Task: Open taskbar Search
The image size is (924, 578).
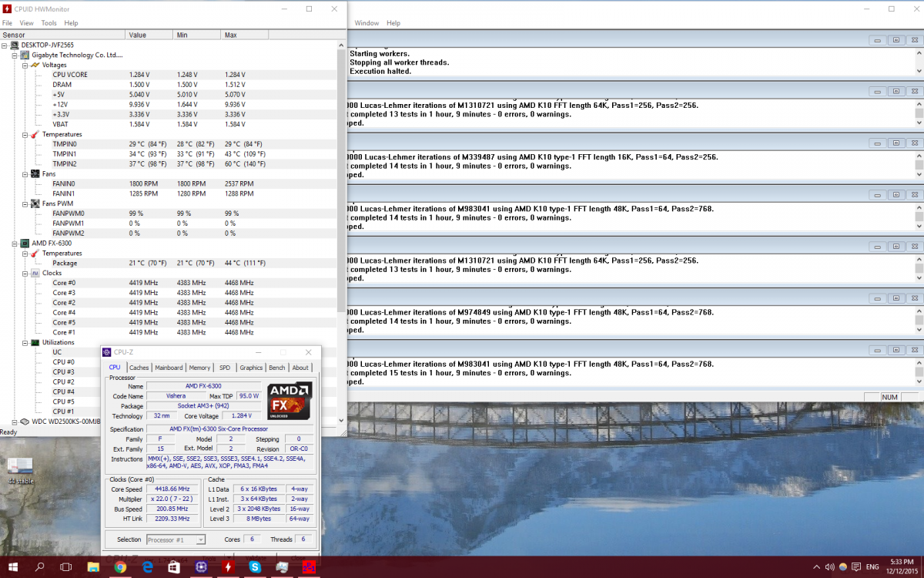Action: point(40,567)
